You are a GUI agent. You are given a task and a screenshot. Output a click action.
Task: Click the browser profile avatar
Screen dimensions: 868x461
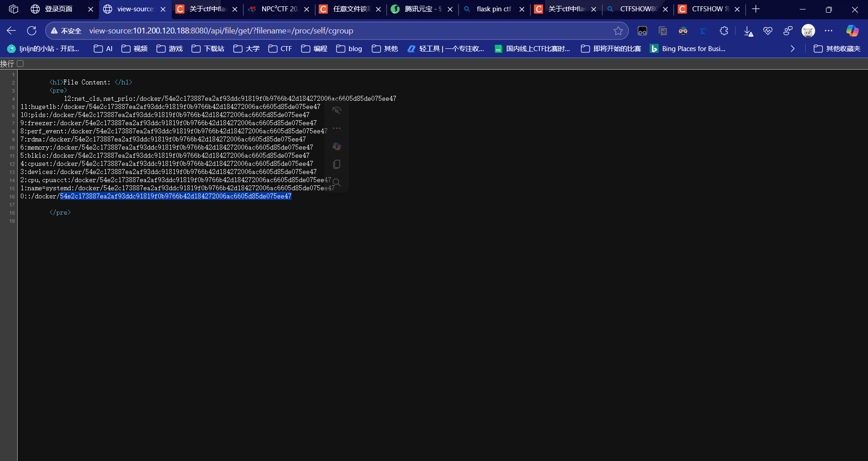tap(808, 31)
